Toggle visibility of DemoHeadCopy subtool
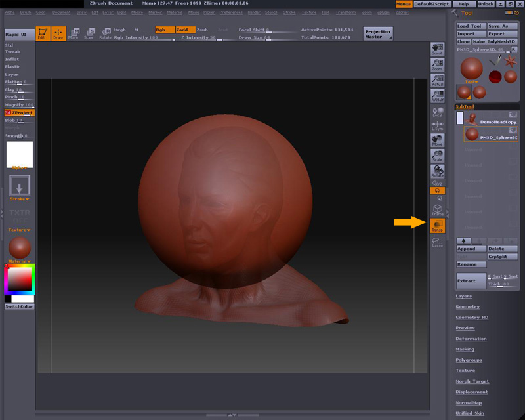The width and height of the screenshot is (525, 420). coord(513,115)
